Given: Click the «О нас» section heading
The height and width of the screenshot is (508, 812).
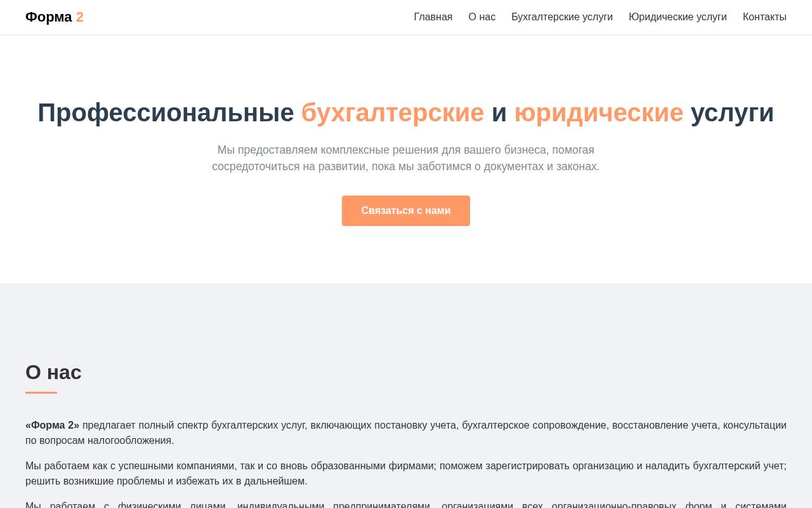Looking at the screenshot, I should (x=53, y=372).
